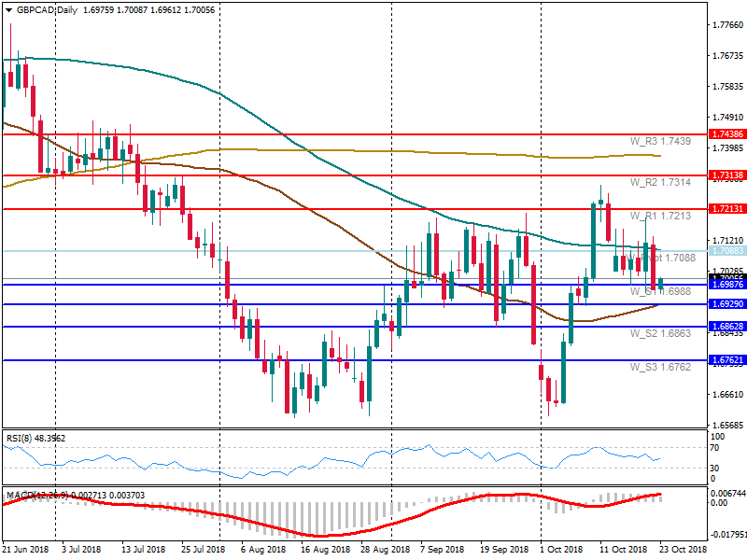The image size is (747, 560).
Task: Select the red 1.72131 price tag
Action: (726, 209)
